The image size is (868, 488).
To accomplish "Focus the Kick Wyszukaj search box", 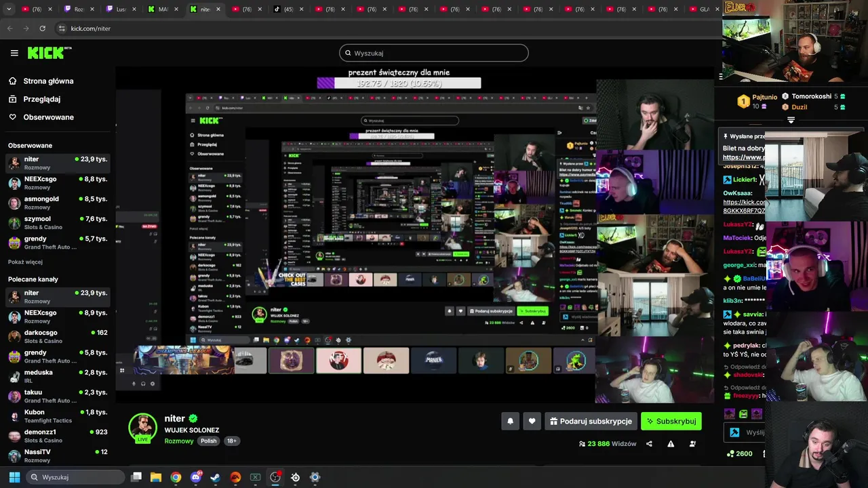I will [x=434, y=53].
